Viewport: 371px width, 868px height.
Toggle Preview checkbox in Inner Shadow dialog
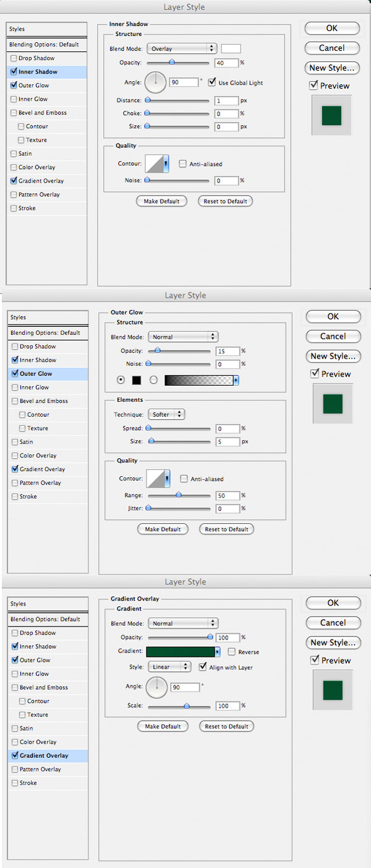(314, 85)
